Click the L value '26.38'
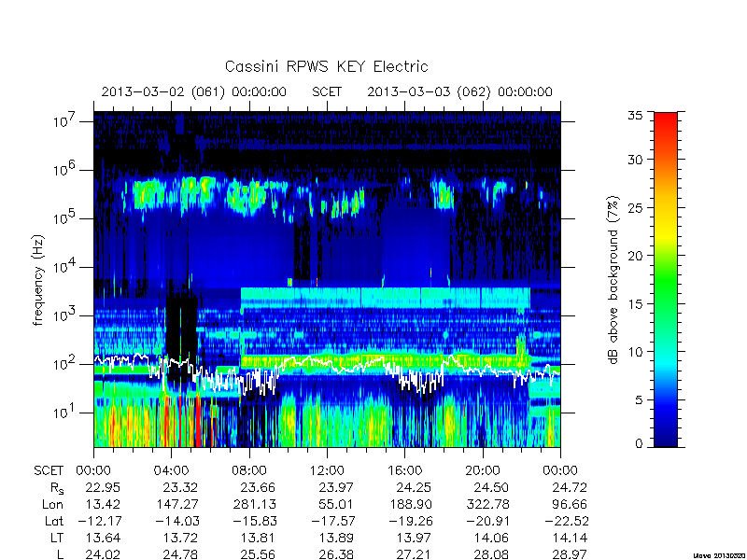The width and height of the screenshot is (747, 560). point(335,554)
